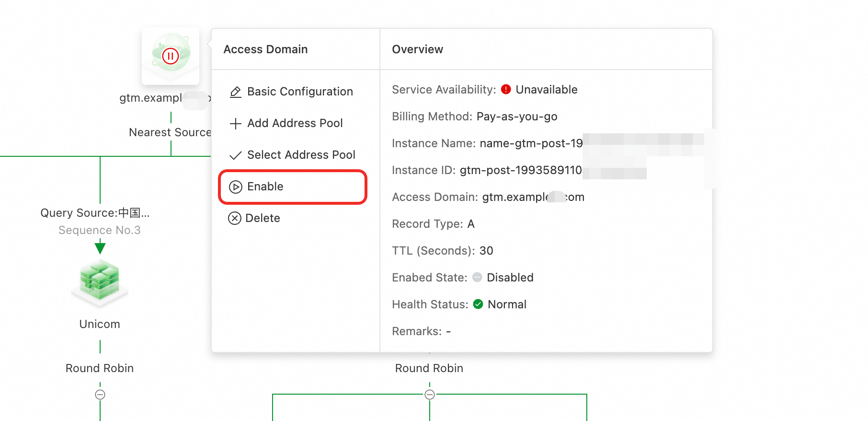Click the Query Source label text
868x421 pixels.
pyautogui.click(x=95, y=213)
